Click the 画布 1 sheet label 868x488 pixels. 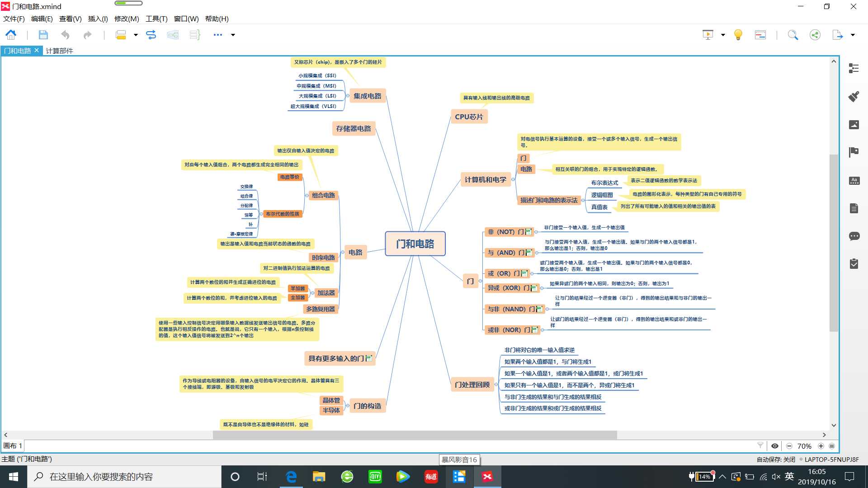pyautogui.click(x=13, y=446)
